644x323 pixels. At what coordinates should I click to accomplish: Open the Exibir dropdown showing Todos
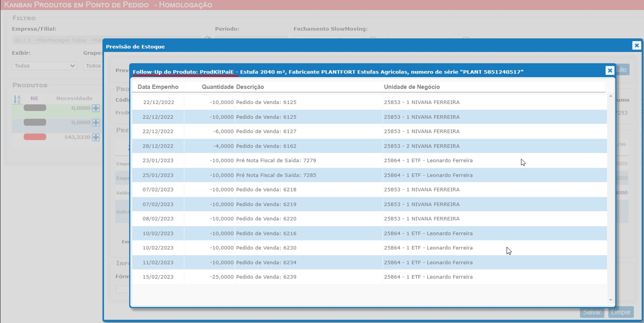44,66
